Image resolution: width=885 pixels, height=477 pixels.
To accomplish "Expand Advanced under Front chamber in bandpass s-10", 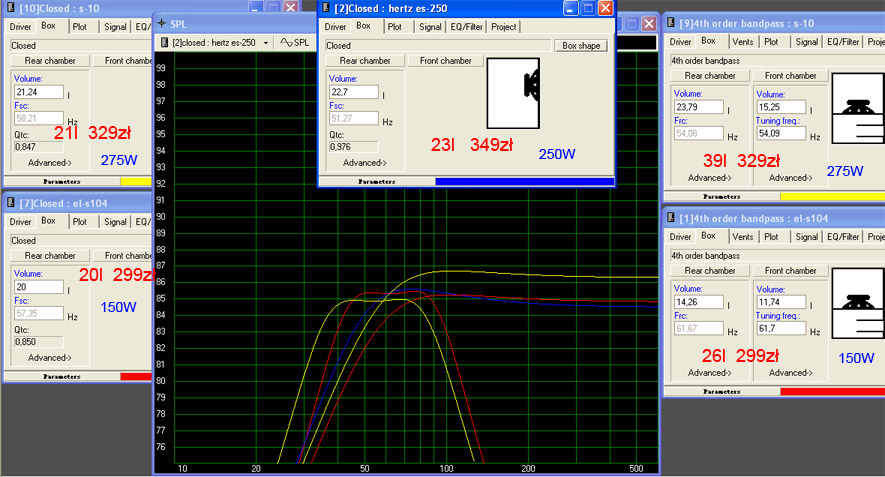I will 790,177.
